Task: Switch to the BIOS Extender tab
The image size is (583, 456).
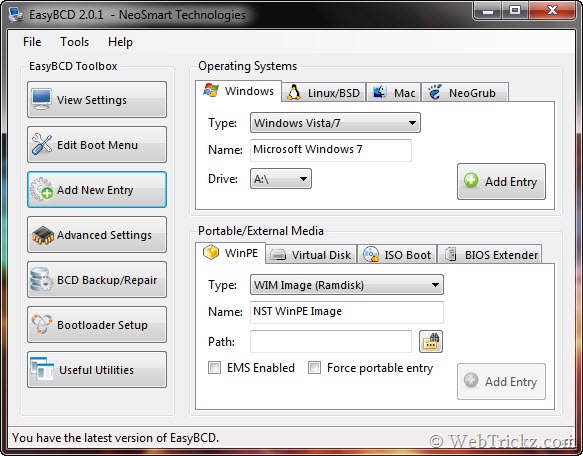Action: (x=490, y=255)
